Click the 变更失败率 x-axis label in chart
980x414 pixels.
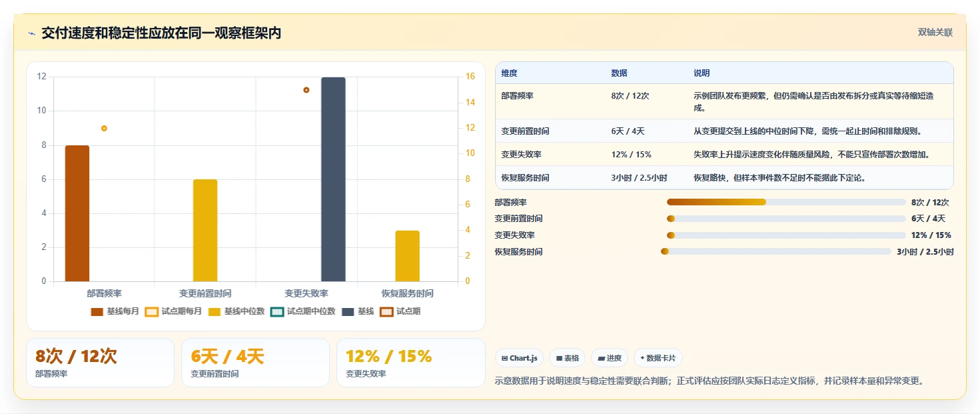click(306, 293)
